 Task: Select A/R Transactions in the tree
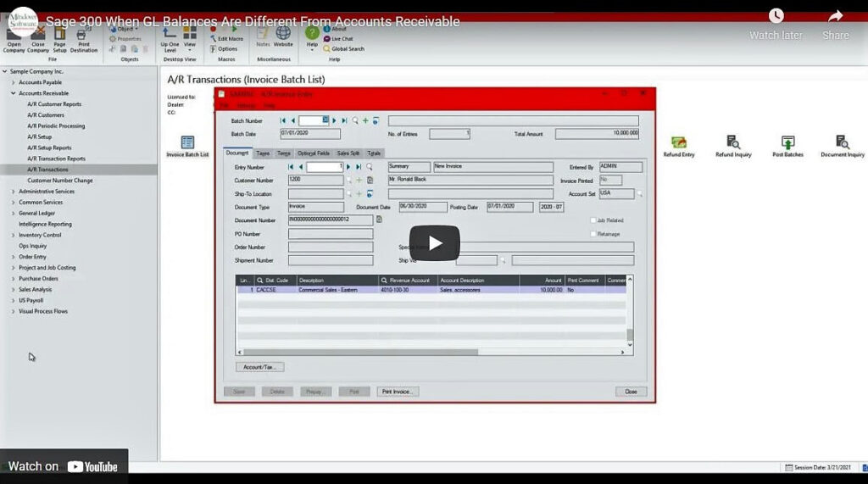[x=47, y=170]
